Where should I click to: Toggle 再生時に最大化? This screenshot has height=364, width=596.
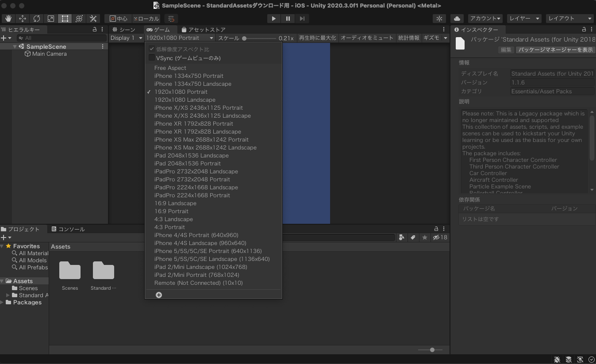pos(317,38)
